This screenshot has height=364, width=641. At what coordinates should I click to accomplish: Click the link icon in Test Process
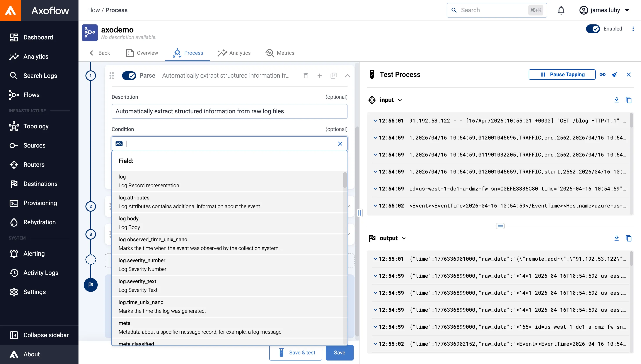pos(602,75)
